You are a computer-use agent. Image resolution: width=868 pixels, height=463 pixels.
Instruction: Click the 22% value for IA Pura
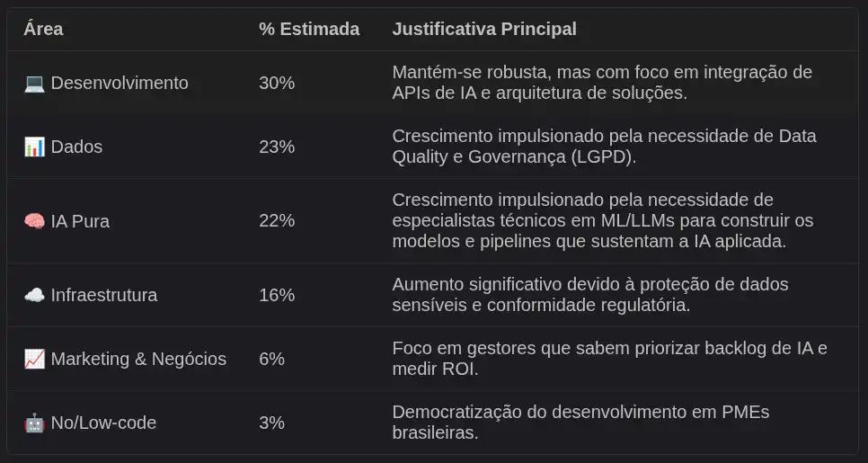pyautogui.click(x=277, y=221)
